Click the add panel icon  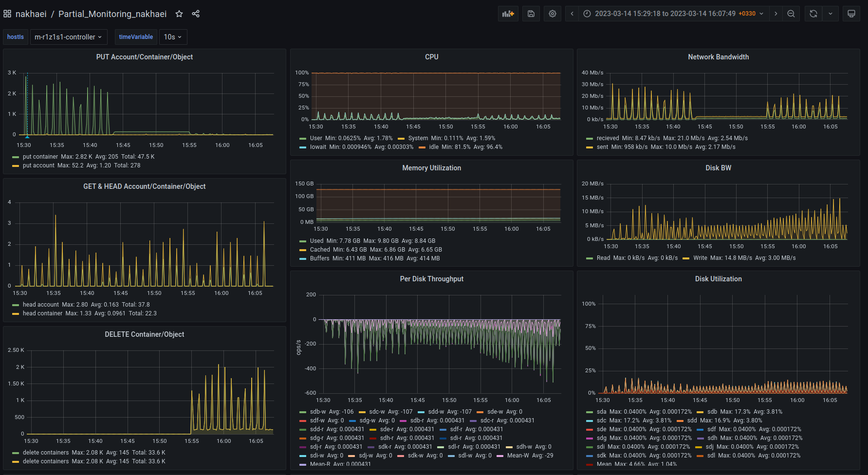tap(508, 14)
